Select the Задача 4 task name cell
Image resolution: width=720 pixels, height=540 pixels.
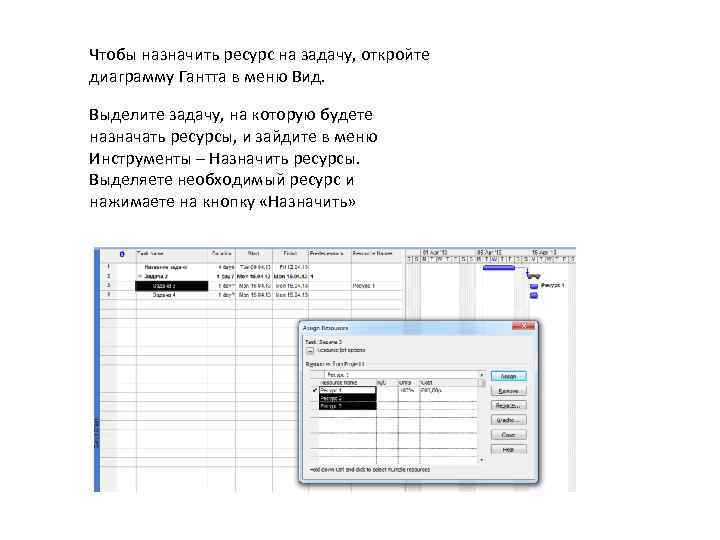(x=172, y=295)
